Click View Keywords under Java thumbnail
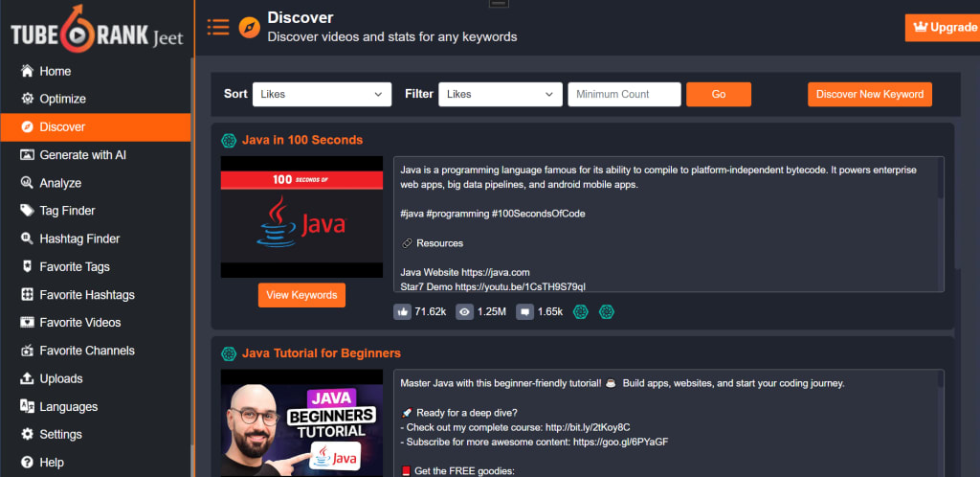980x477 pixels. (x=301, y=295)
